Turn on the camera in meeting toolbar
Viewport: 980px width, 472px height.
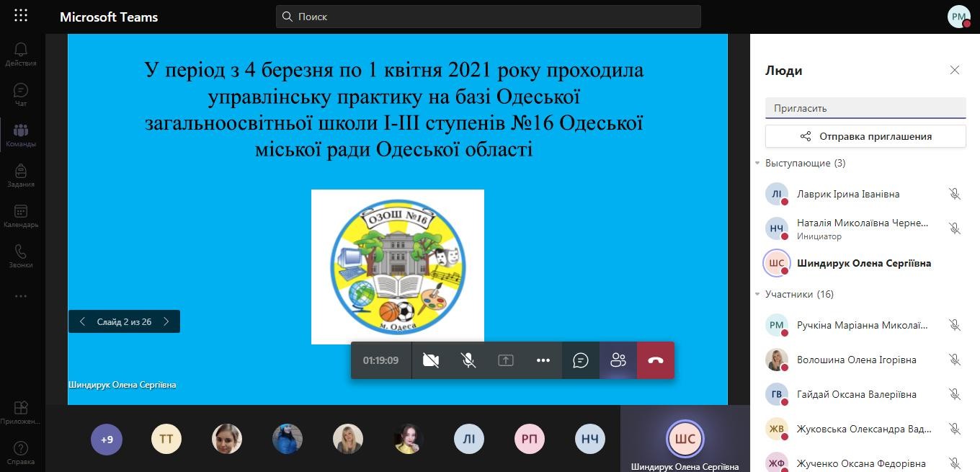point(431,360)
